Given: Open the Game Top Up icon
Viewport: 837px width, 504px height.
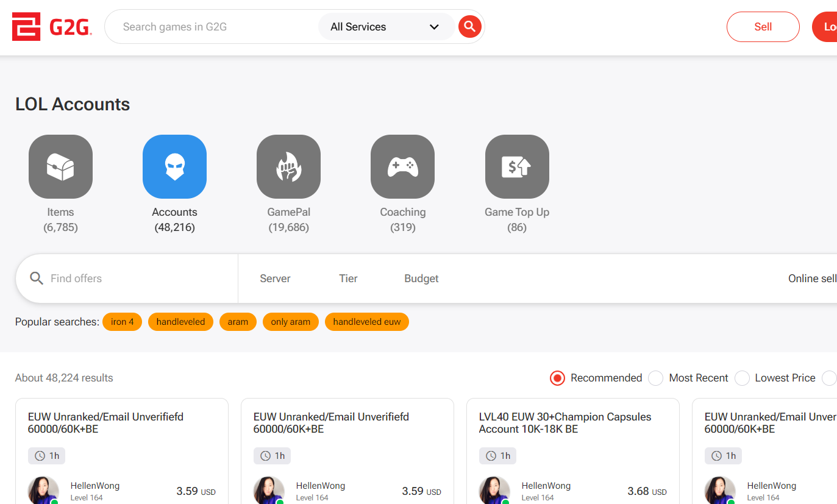Looking at the screenshot, I should click(x=517, y=166).
